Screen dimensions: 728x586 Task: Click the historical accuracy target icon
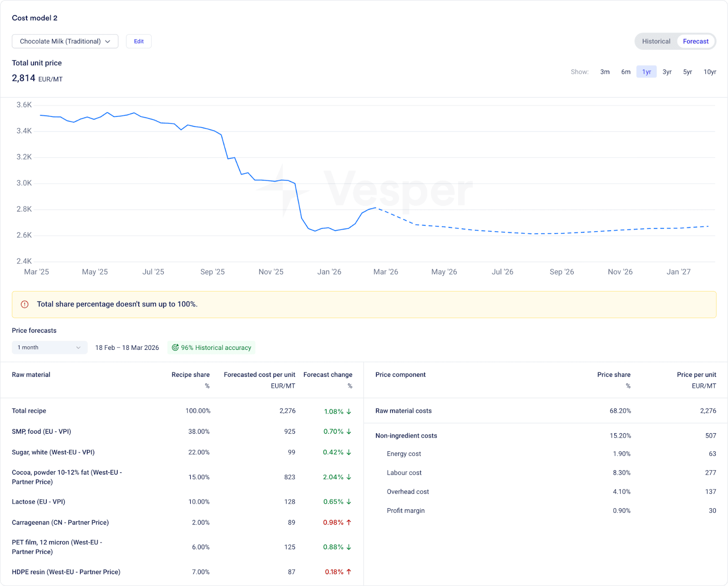[175, 348]
